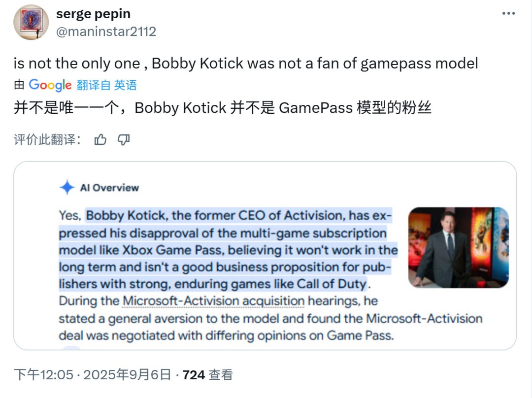Rate translation with thumbs down
Viewport: 532px width, 398px height.
124,140
